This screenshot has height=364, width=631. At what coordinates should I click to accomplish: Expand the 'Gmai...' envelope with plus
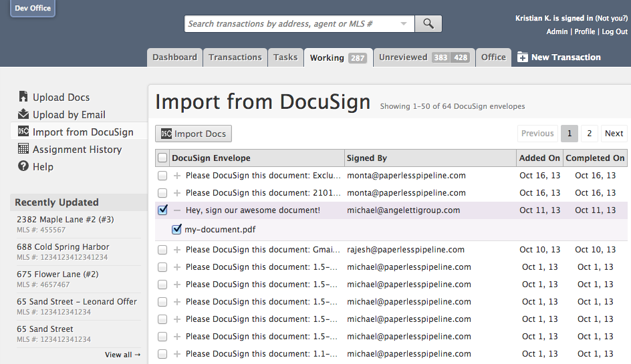click(176, 250)
